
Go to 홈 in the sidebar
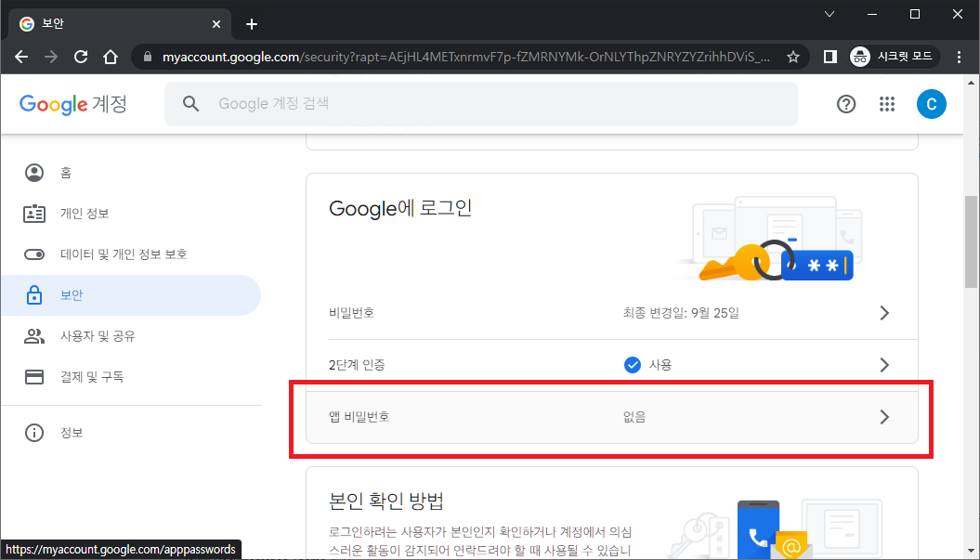[131, 173]
